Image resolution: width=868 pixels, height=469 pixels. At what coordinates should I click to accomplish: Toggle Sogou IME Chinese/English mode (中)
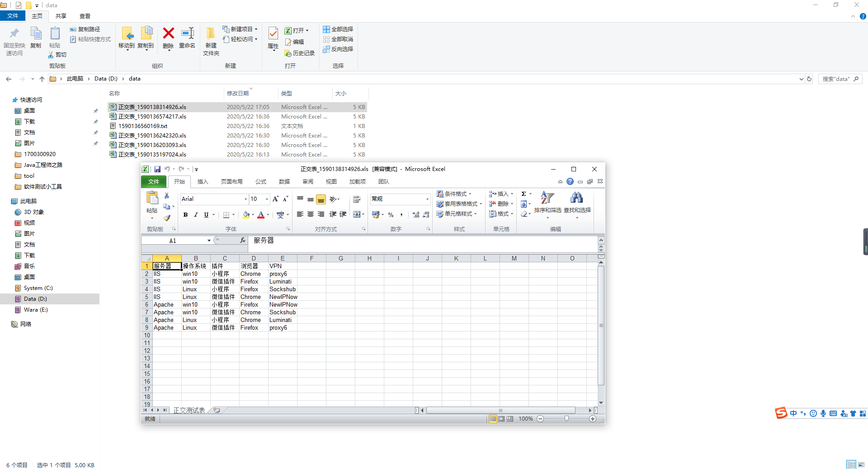[793, 413]
